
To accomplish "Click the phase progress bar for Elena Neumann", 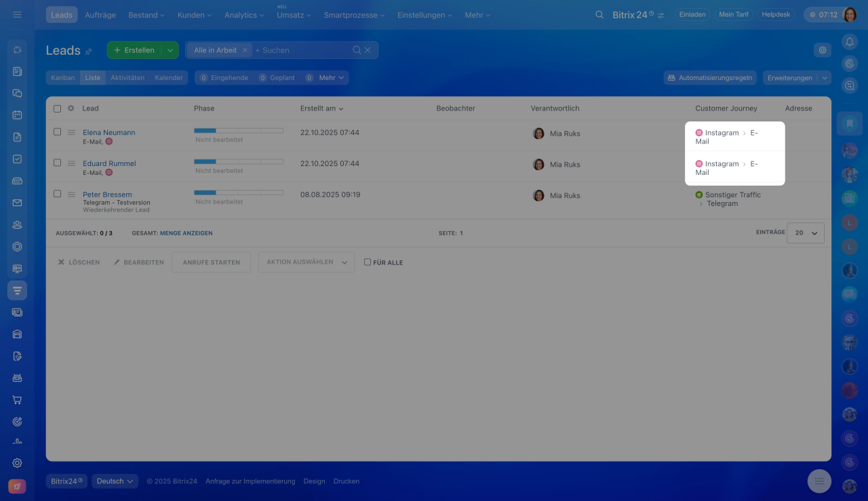I will pyautogui.click(x=239, y=130).
